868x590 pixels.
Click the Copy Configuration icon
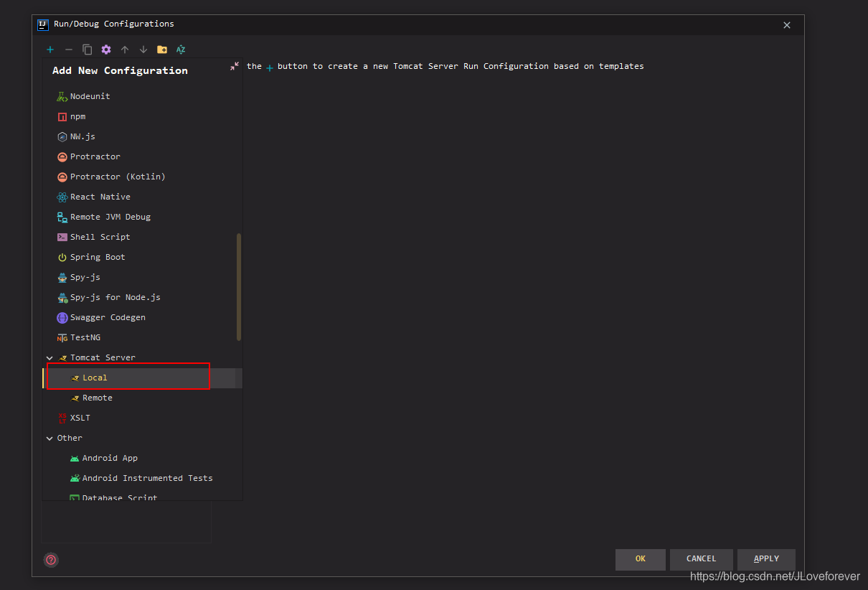[88, 50]
